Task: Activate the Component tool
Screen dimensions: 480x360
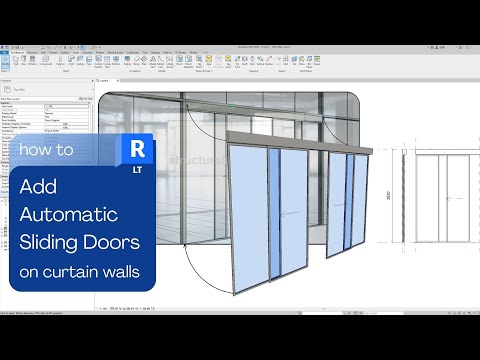Action: point(45,60)
